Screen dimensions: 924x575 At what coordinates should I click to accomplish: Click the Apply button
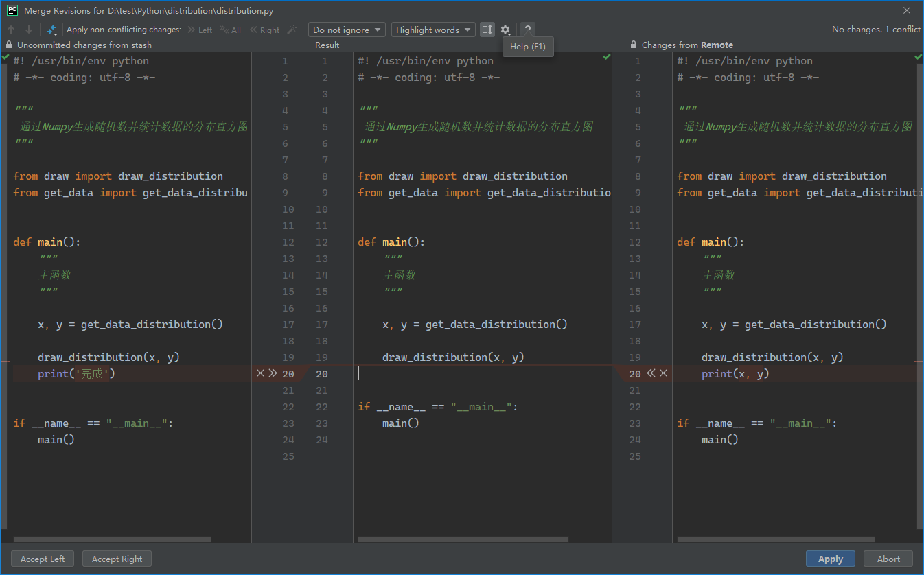(830, 559)
